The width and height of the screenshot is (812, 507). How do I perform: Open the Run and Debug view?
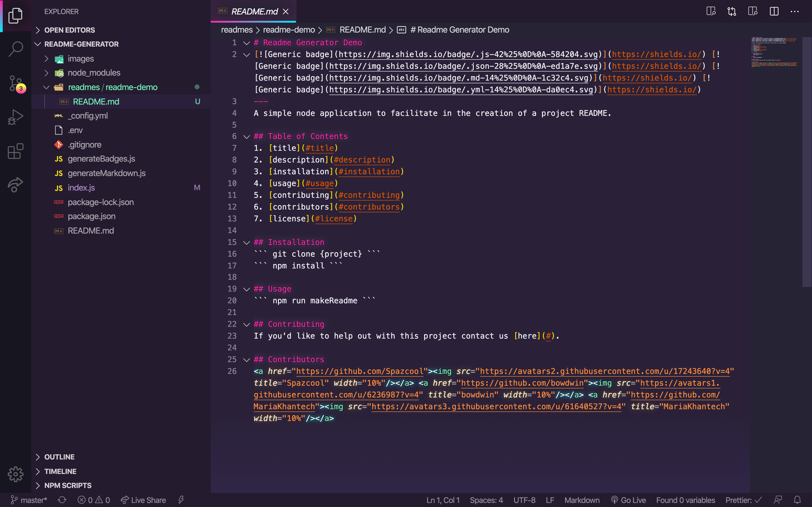(x=15, y=117)
